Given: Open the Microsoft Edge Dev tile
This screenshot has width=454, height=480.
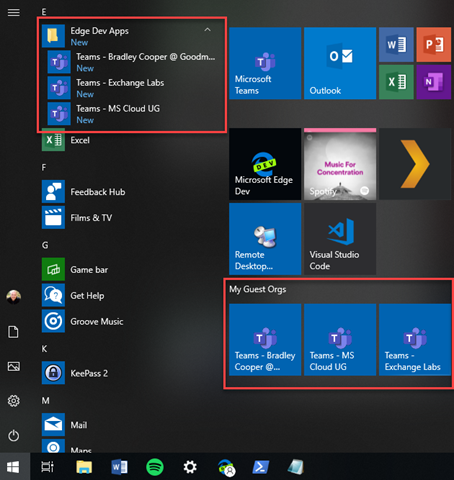Looking at the screenshot, I should tap(265, 164).
